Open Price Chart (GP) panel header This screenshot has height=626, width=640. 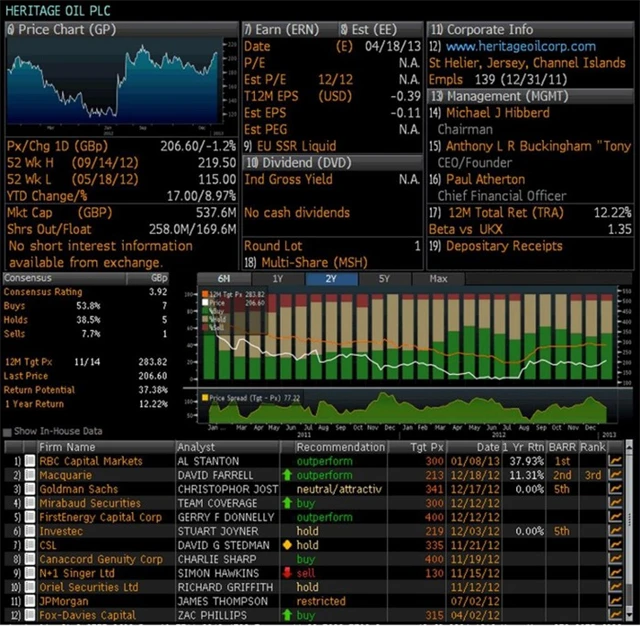pyautogui.click(x=62, y=30)
